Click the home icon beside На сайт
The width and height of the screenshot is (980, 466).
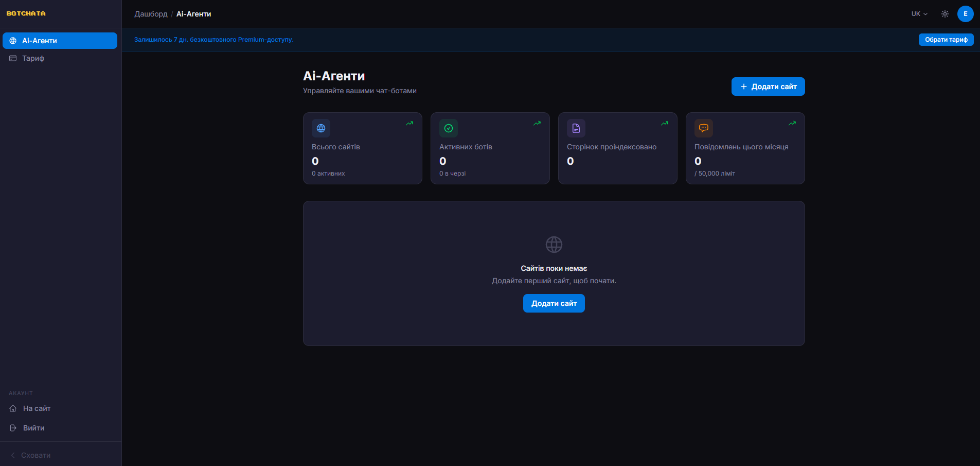pyautogui.click(x=13, y=408)
